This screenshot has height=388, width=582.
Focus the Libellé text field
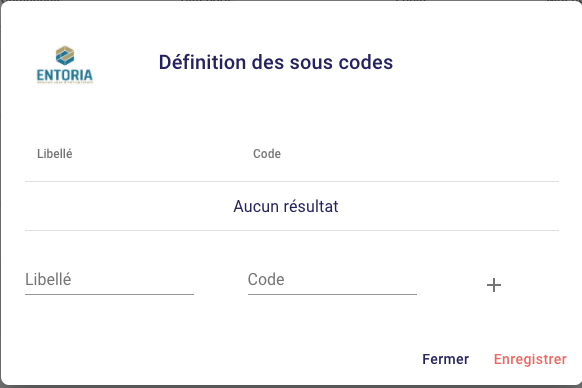pyautogui.click(x=109, y=280)
